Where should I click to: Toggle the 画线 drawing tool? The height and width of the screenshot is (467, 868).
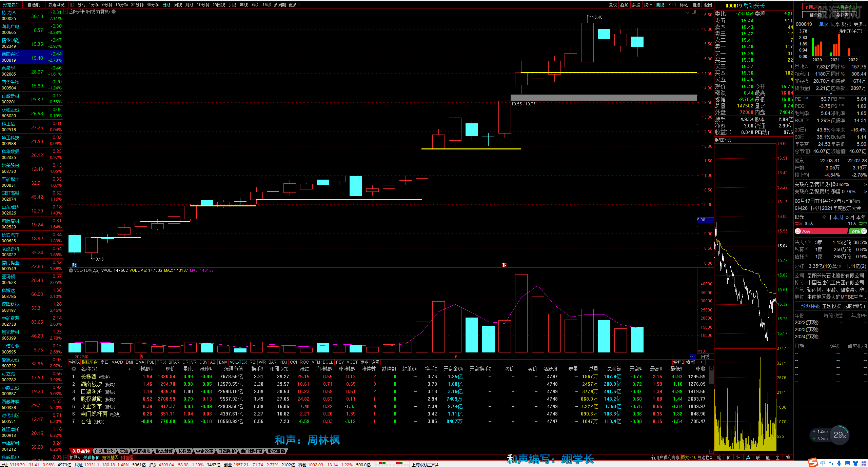(x=660, y=5)
